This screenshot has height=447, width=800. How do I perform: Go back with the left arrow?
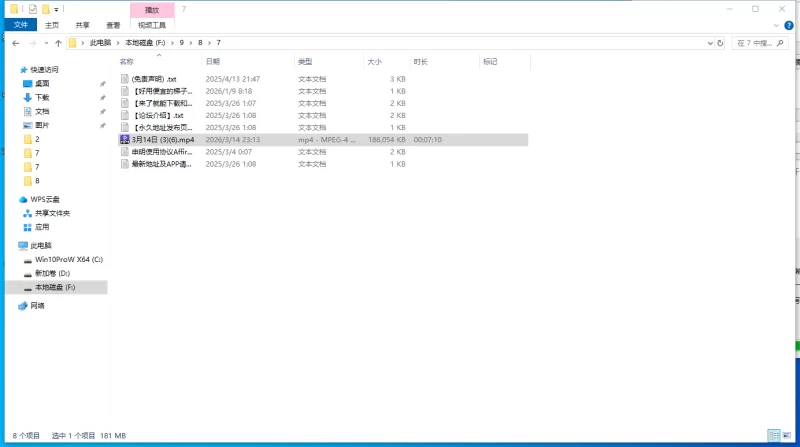click(16, 43)
